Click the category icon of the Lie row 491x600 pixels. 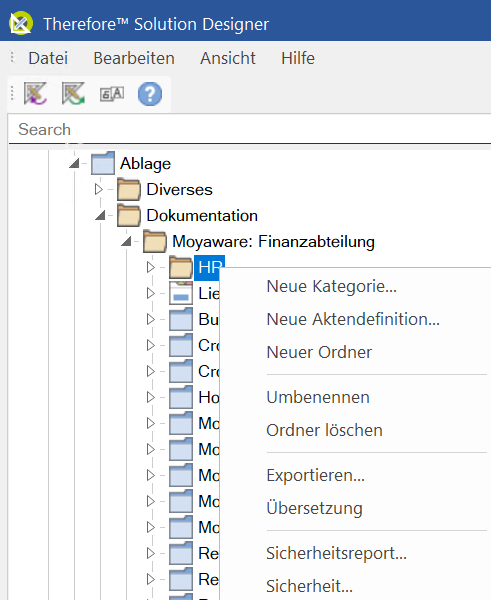[x=181, y=293]
